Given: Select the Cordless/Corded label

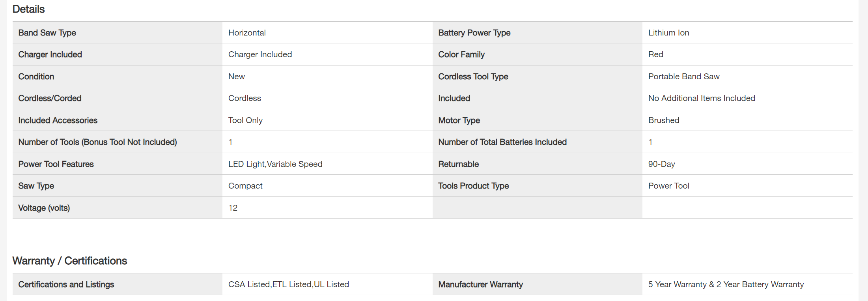Looking at the screenshot, I should click(x=50, y=98).
